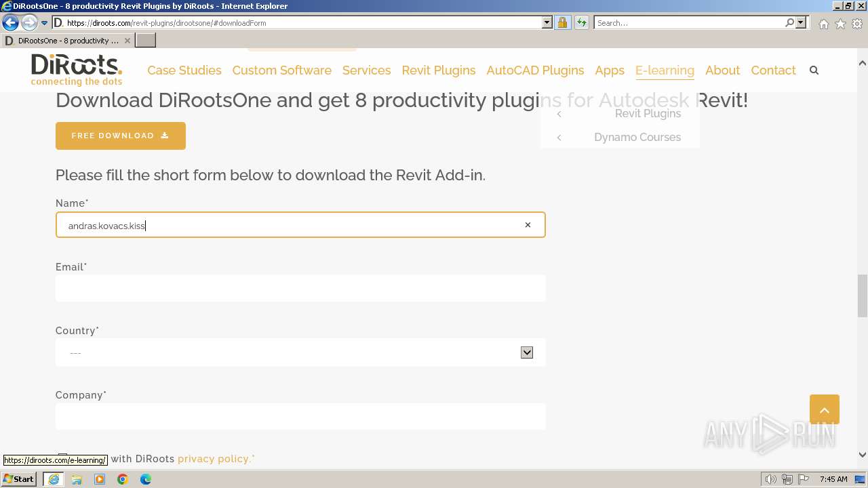Open a new blank tab
The width and height of the screenshot is (868, 488).
[146, 41]
